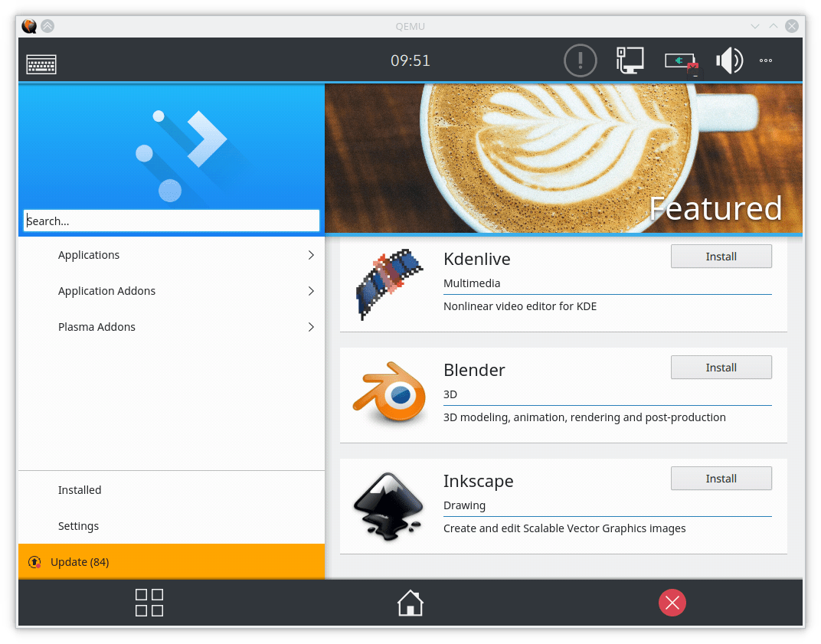The width and height of the screenshot is (821, 644).
Task: Click the Blender title text
Action: [474, 370]
